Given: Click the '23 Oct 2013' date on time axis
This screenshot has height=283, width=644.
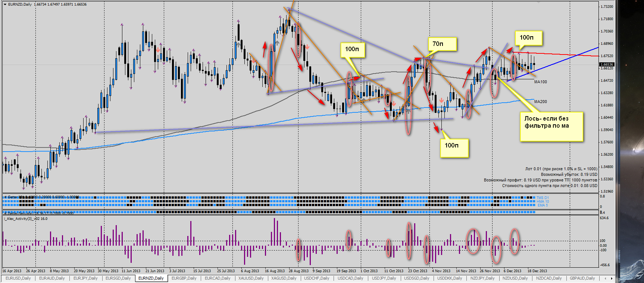Looking at the screenshot, I should point(418,271).
